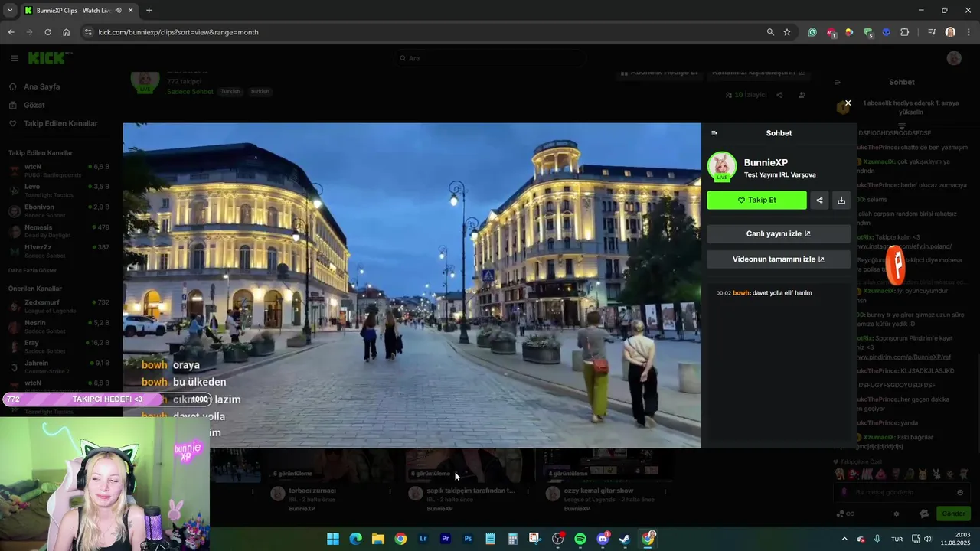Open Videonun tamamını izle link
The image size is (980, 551).
(x=779, y=259)
